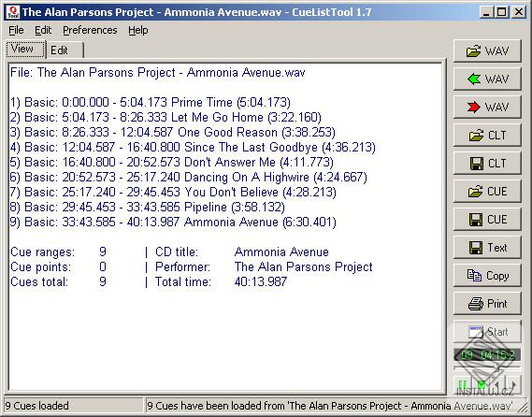Save cue list as CLT file

pos(487,164)
